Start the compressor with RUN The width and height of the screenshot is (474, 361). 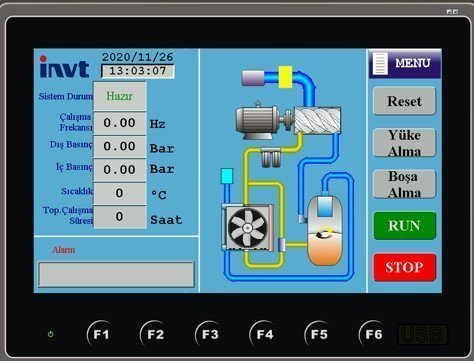coord(405,226)
